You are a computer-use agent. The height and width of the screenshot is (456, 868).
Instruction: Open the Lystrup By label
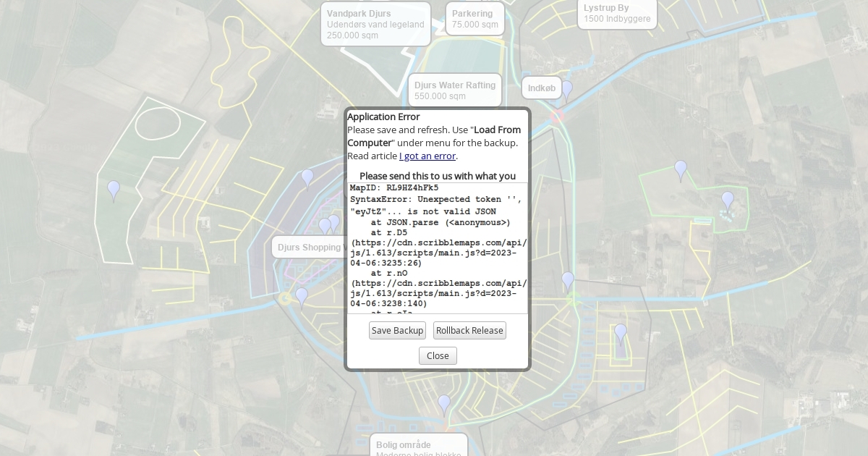pos(617,14)
